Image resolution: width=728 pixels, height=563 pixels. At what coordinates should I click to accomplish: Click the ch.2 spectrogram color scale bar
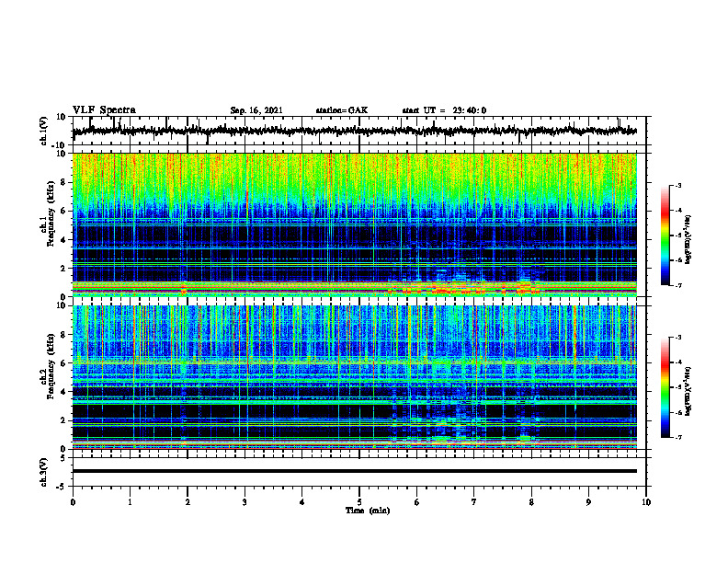click(x=665, y=387)
